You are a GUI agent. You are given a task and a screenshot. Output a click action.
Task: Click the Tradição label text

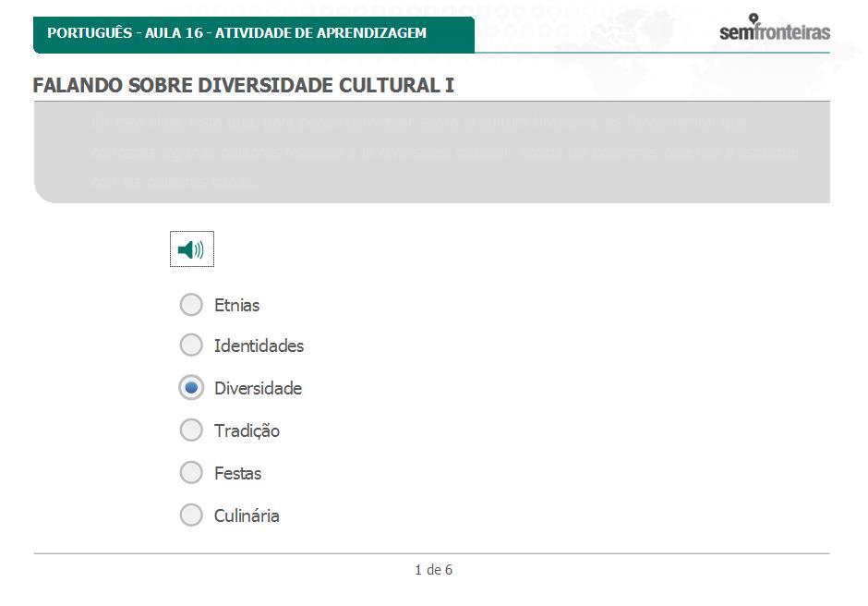click(x=247, y=431)
